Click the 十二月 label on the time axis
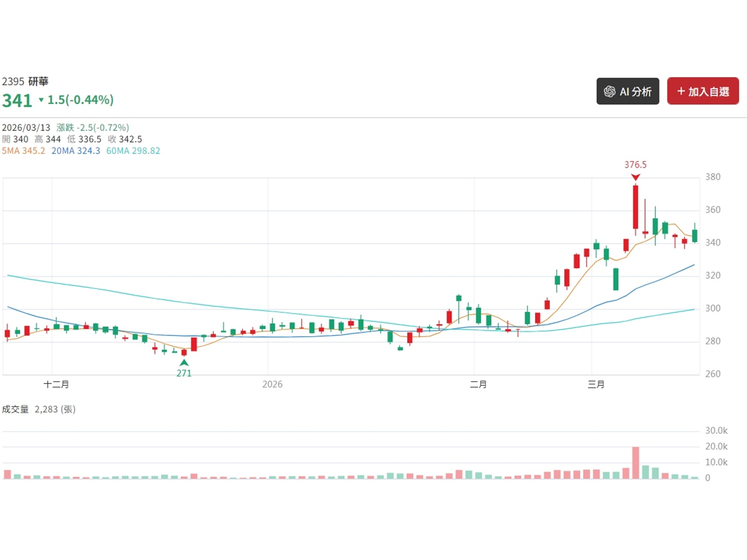 point(56,384)
